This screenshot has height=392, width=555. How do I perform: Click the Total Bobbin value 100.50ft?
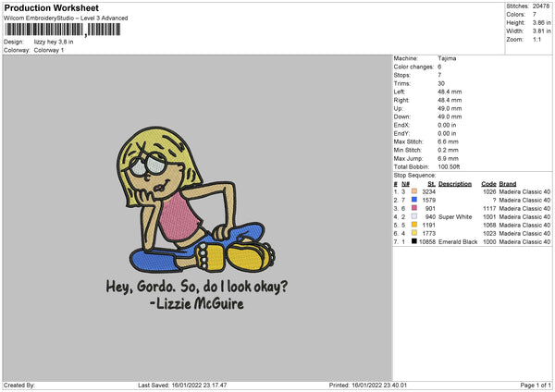click(x=449, y=166)
